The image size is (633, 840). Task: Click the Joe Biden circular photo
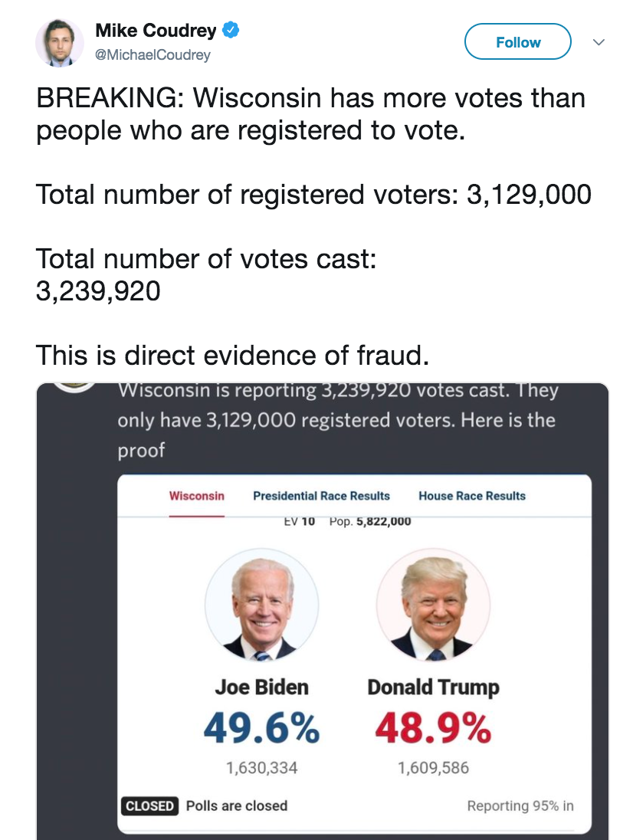(x=262, y=605)
